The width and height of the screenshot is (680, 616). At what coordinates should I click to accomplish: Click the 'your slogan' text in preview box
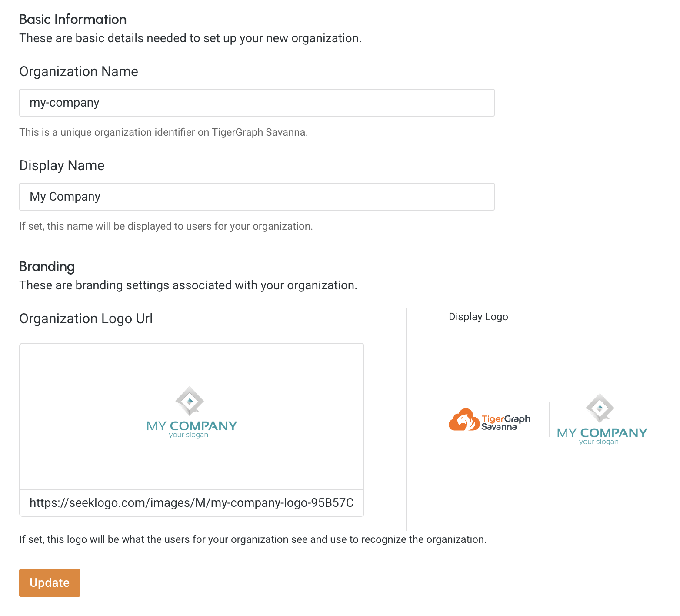[189, 435]
